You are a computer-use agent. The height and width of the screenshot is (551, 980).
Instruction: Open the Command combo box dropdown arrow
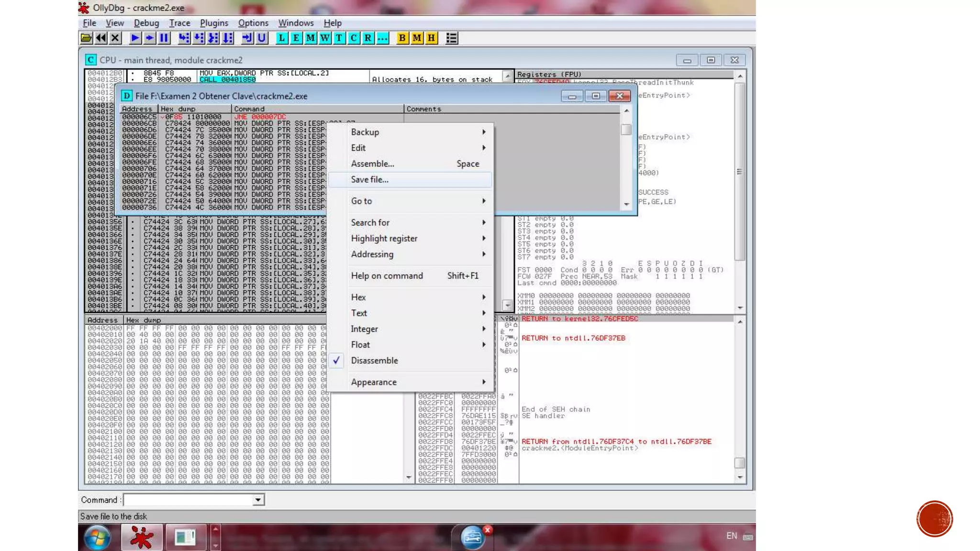tap(258, 500)
